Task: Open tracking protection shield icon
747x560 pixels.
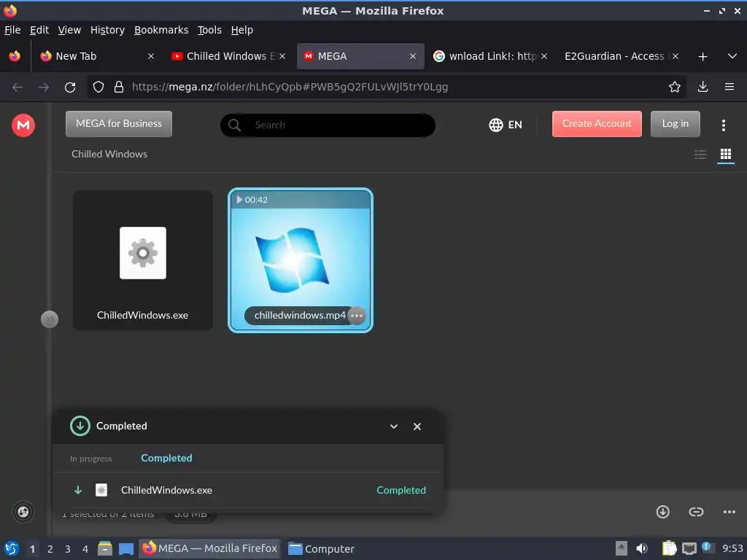Action: [98, 87]
